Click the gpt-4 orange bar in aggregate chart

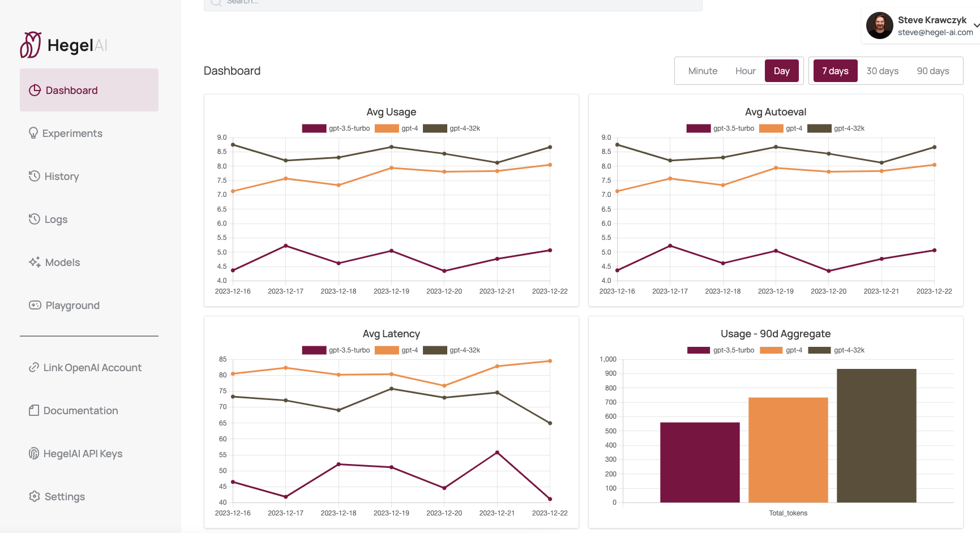pyautogui.click(x=788, y=450)
